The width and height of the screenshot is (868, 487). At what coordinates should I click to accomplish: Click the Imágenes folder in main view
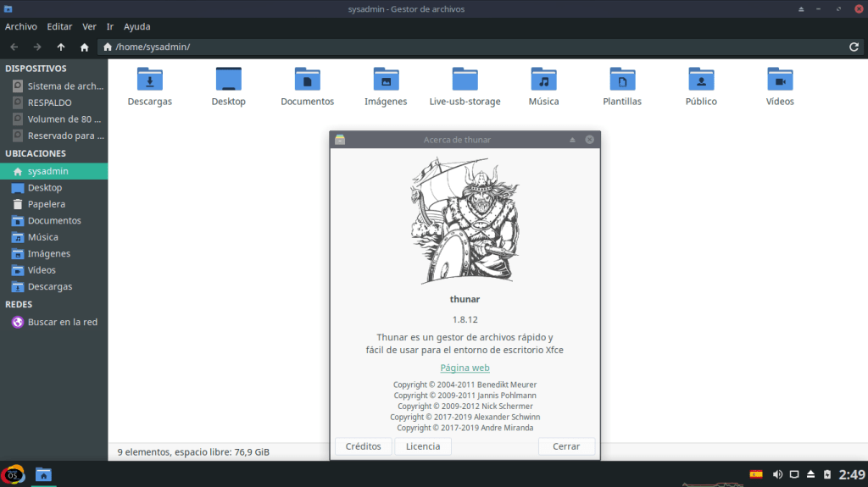click(386, 80)
